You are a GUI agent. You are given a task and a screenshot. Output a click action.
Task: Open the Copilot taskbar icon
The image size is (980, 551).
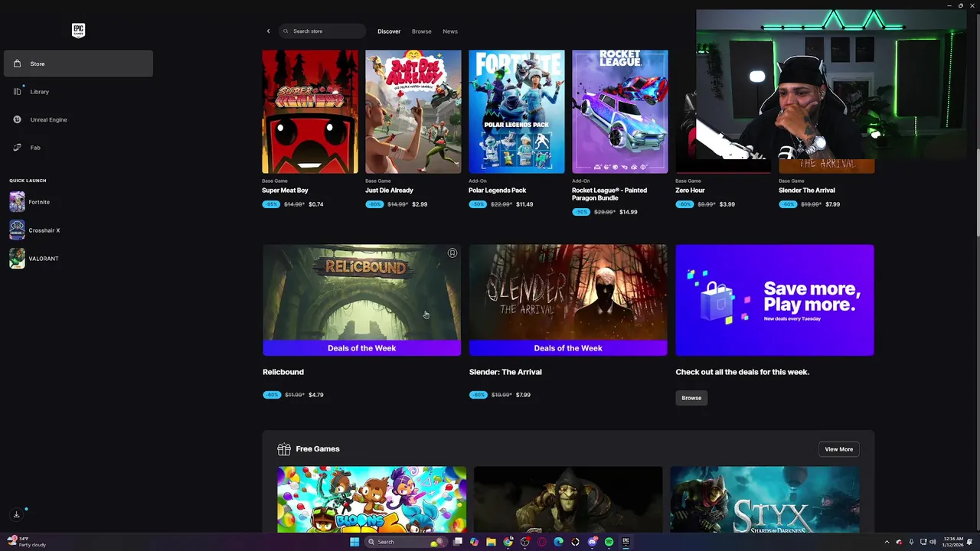(x=474, y=542)
